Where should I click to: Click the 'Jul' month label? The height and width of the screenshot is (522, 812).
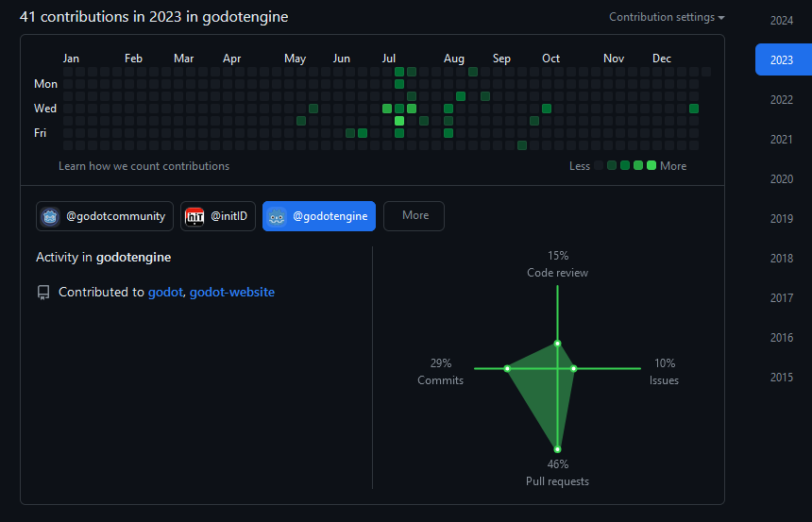pyautogui.click(x=389, y=59)
